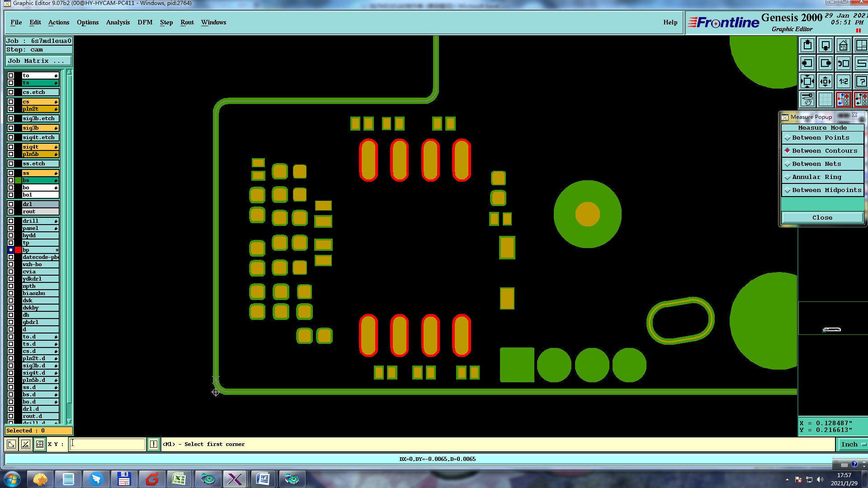
Task: Open the DFM menu
Action: [145, 23]
